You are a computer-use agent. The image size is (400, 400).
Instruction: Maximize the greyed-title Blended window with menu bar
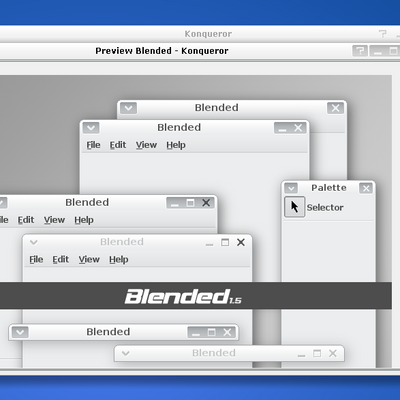[x=225, y=242]
